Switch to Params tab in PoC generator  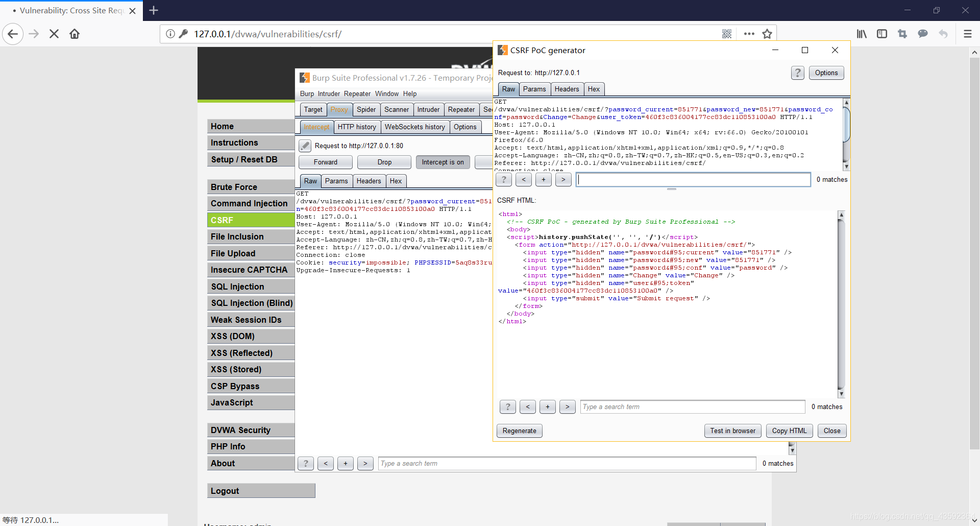click(534, 89)
